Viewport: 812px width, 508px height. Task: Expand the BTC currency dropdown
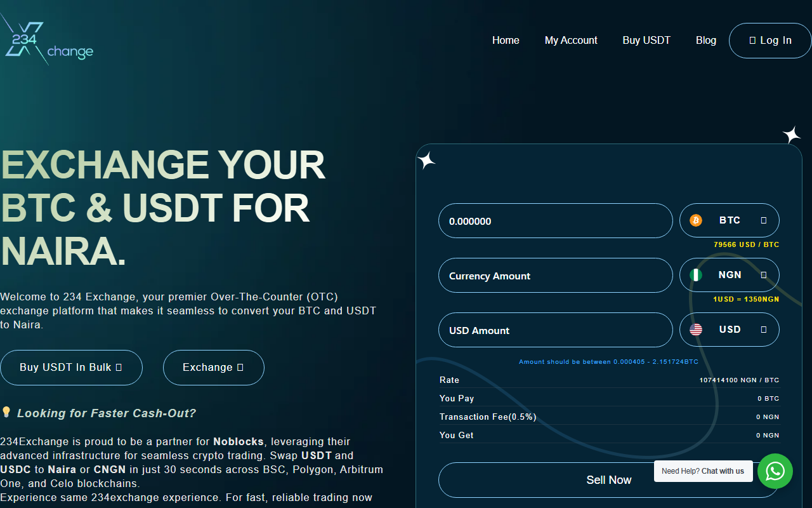(730, 220)
